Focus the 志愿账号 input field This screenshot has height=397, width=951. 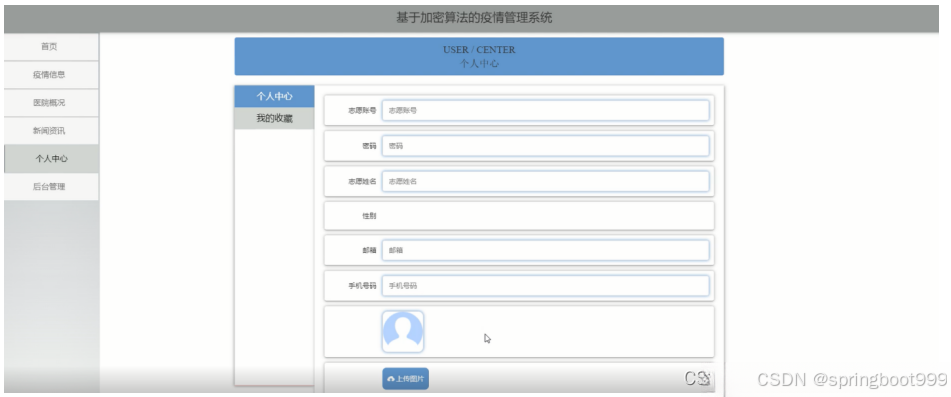545,110
